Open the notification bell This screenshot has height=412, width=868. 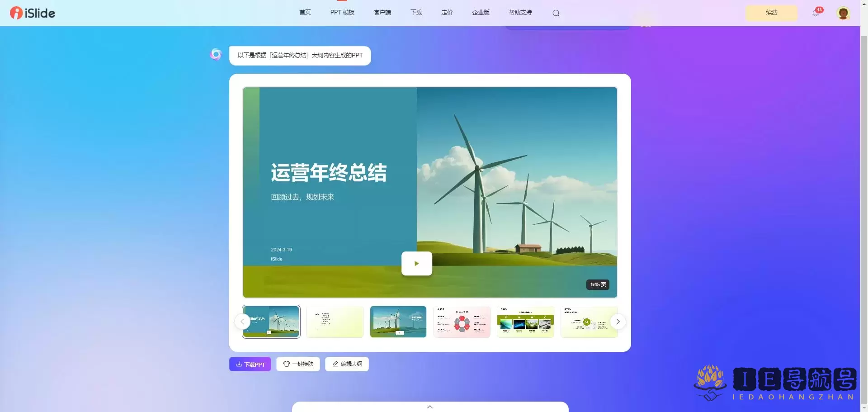point(816,13)
